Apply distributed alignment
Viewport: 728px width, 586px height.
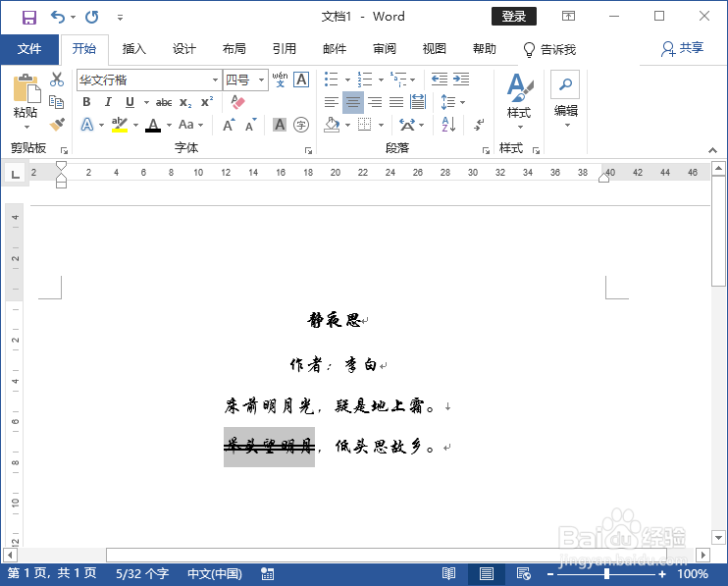[418, 102]
